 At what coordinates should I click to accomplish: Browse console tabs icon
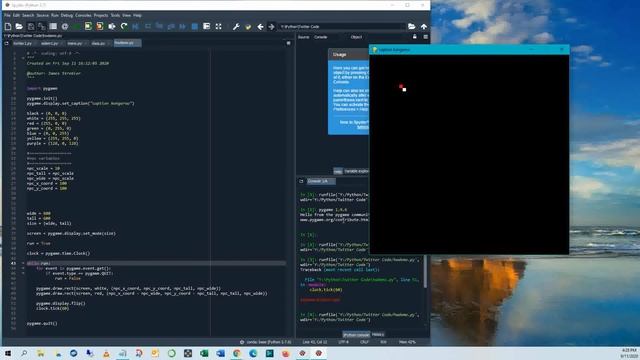pyautogui.click(x=301, y=181)
